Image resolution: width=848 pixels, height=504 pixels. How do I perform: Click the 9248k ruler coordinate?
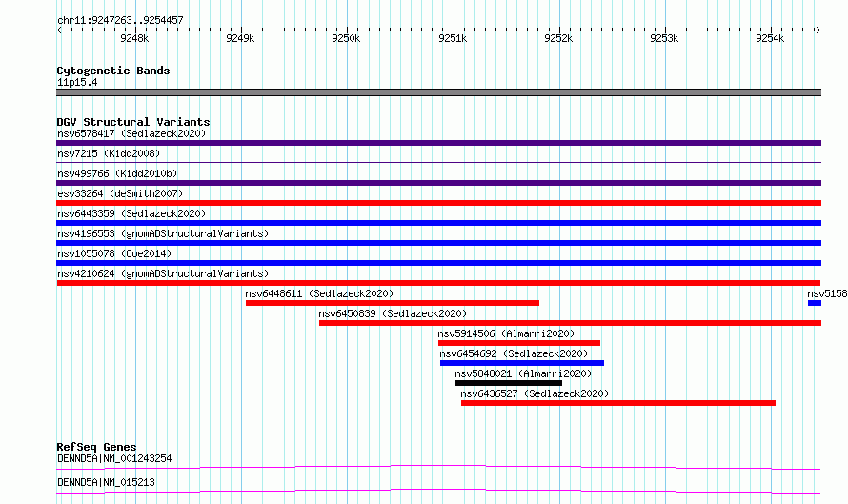click(134, 38)
